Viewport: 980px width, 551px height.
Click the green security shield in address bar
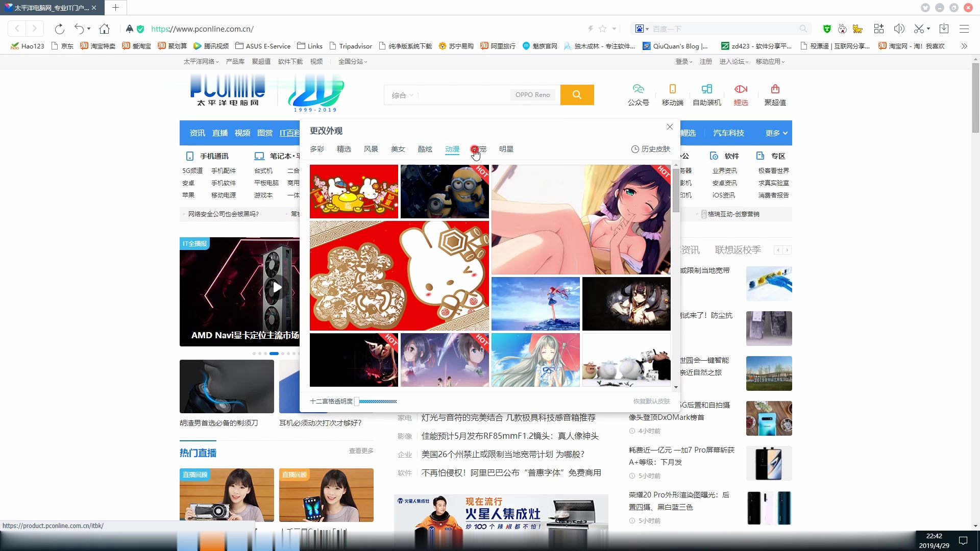(140, 29)
